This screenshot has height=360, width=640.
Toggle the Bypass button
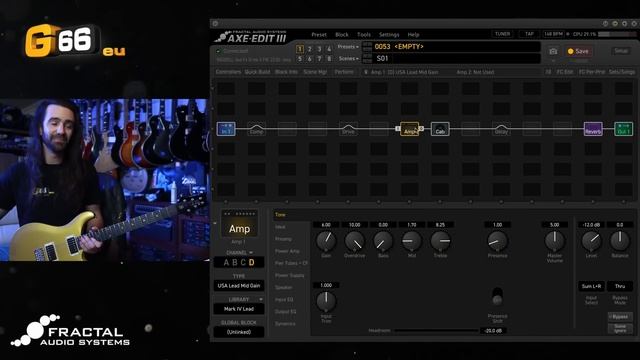(x=620, y=317)
